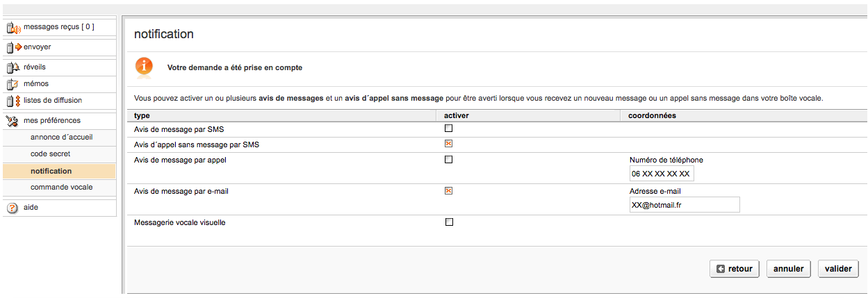
Task: Select commande vocale in the sidebar
Action: click(61, 188)
